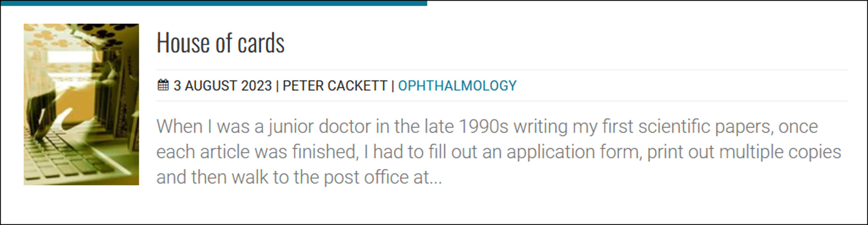Click the divider line below the metadata row
The height and width of the screenshot is (225, 868).
[501, 101]
